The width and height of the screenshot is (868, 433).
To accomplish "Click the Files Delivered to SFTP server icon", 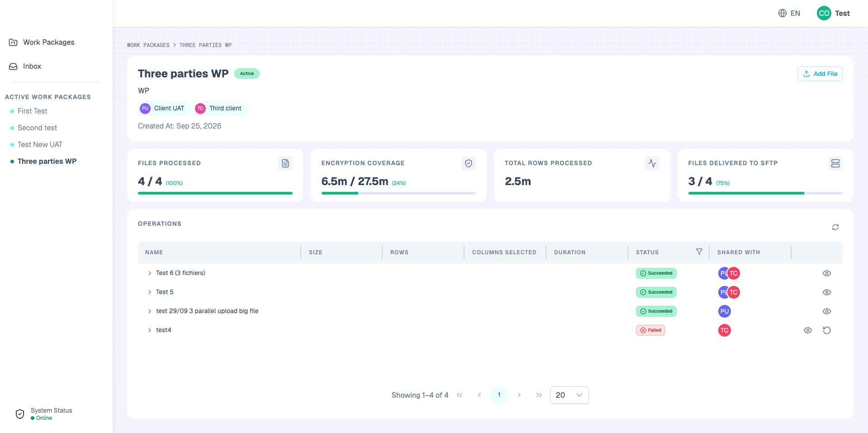I will click(x=835, y=163).
